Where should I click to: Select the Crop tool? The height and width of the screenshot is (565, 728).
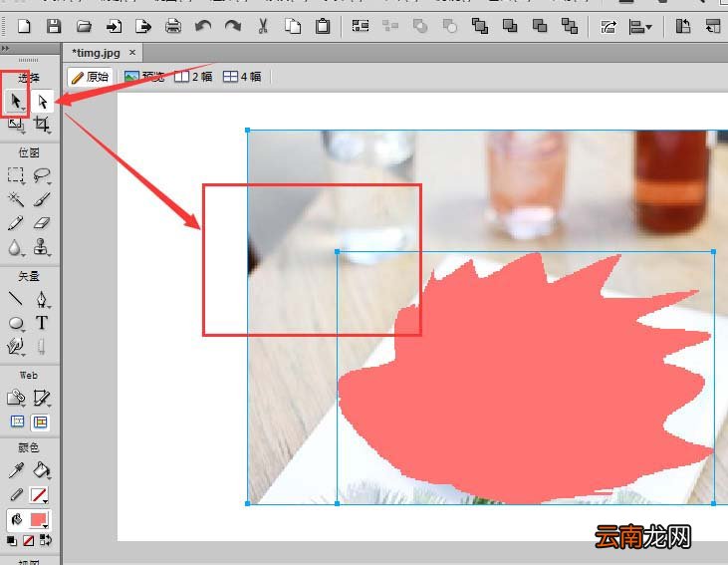pos(42,125)
